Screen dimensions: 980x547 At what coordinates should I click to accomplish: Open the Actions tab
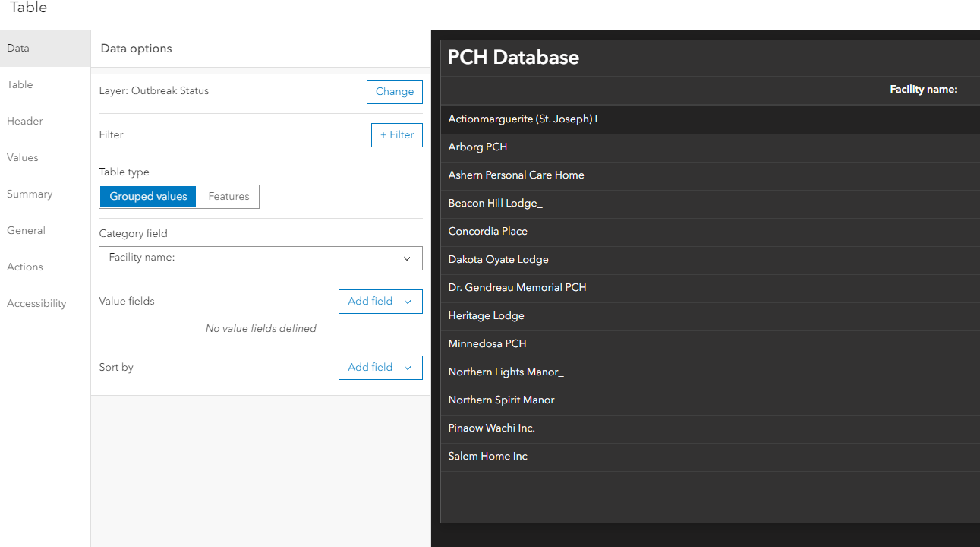click(x=45, y=267)
